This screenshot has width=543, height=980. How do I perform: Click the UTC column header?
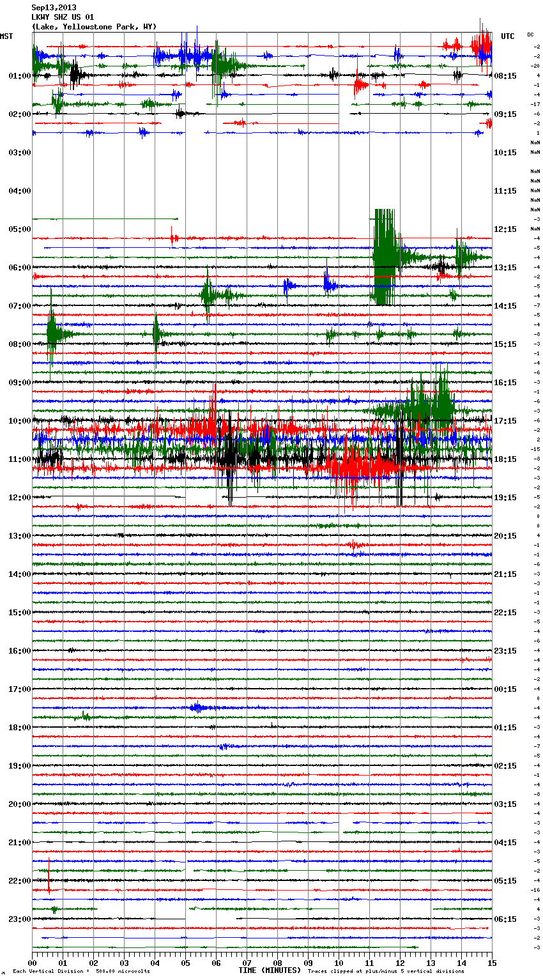(x=507, y=36)
